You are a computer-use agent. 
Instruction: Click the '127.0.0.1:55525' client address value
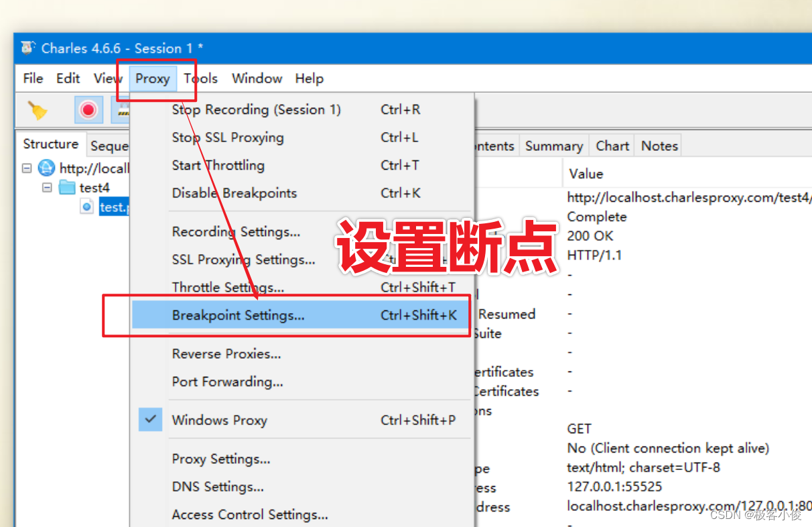pyautogui.click(x=614, y=487)
